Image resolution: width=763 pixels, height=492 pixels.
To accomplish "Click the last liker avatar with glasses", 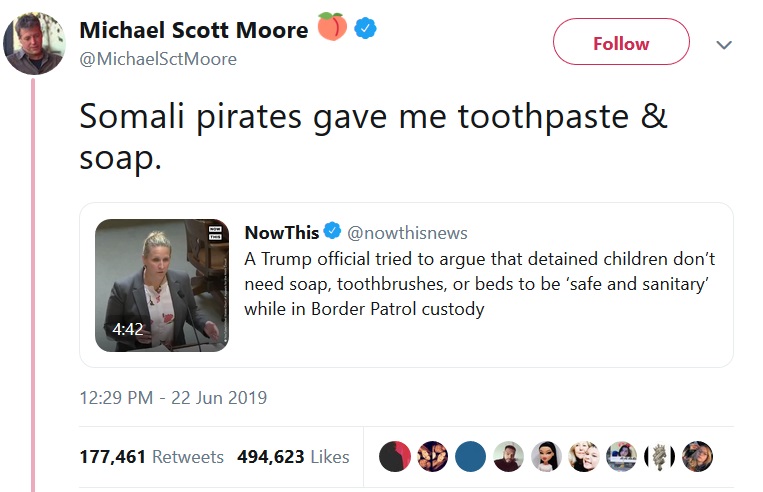I will click(698, 456).
